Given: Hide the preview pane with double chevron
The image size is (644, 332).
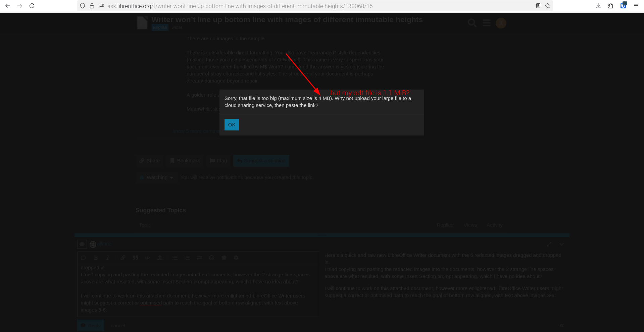Looking at the screenshot, I should click(561, 325).
